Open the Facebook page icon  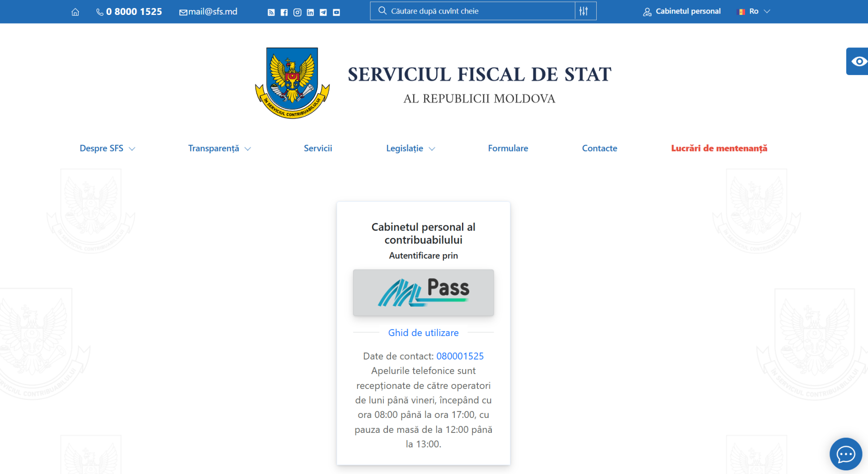[284, 12]
